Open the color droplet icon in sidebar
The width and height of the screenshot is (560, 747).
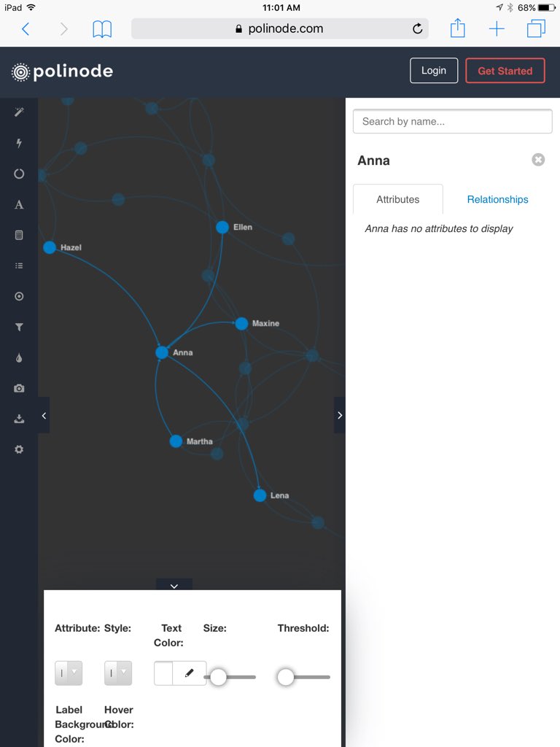[x=19, y=357]
